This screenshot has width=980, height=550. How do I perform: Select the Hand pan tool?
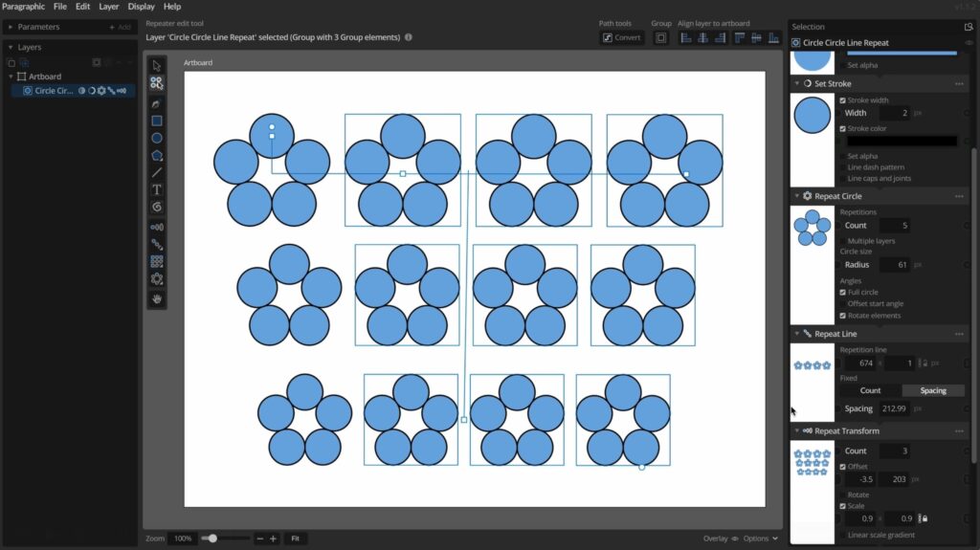pyautogui.click(x=157, y=298)
